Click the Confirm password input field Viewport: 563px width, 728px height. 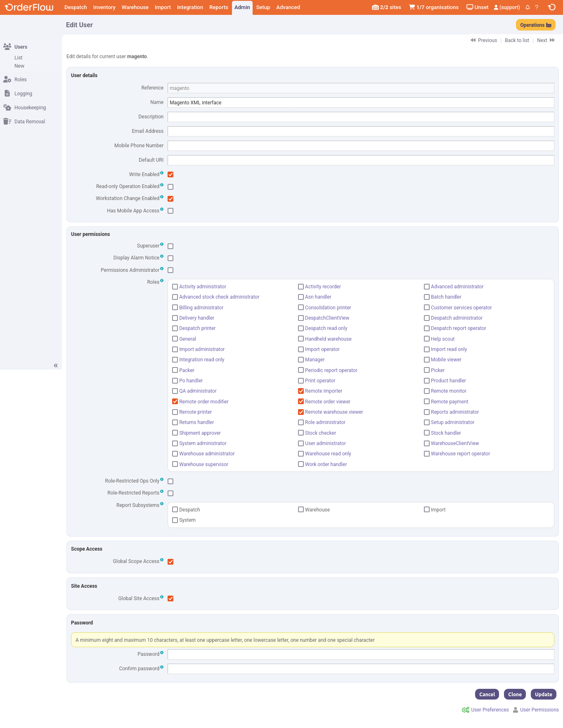click(361, 669)
